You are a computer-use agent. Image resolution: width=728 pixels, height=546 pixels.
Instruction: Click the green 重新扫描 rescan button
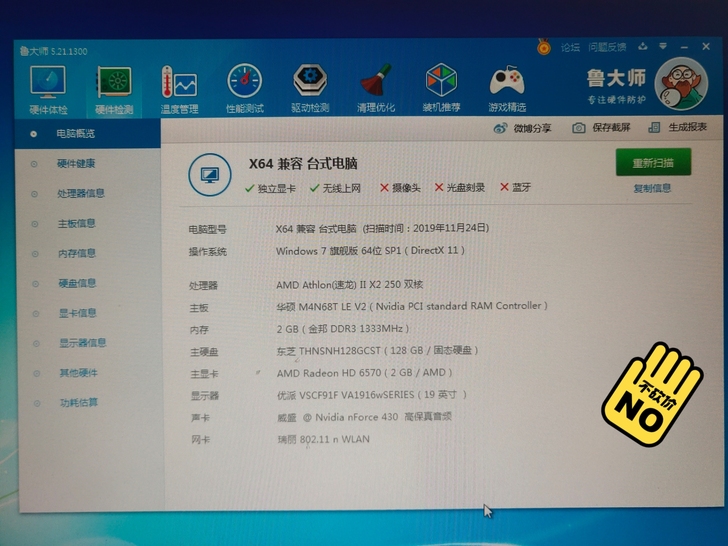(x=653, y=162)
